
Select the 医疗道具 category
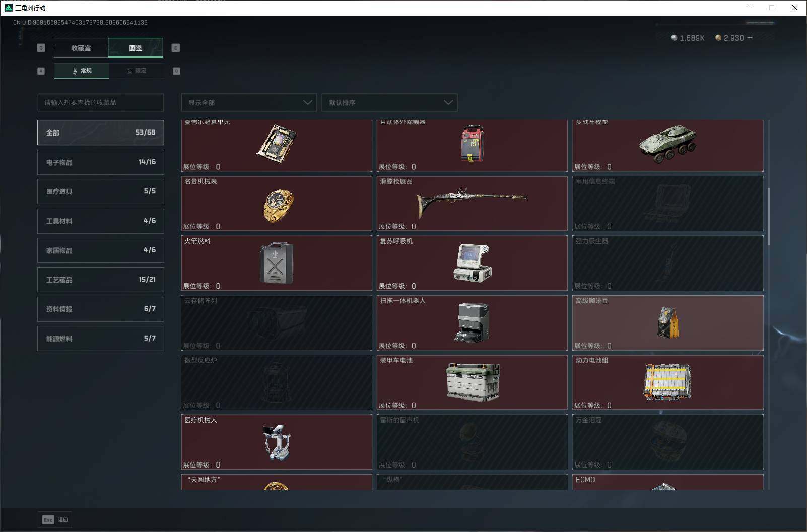click(101, 191)
